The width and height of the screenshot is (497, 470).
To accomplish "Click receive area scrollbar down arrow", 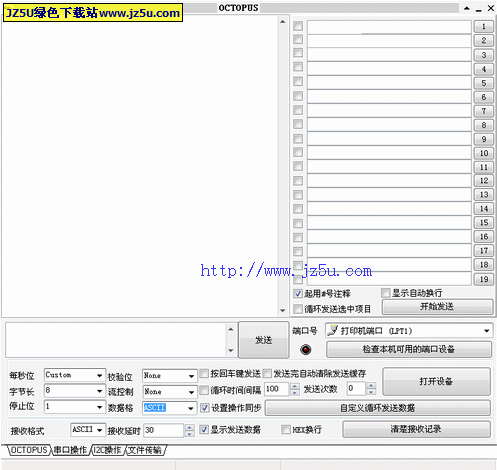I will [x=282, y=310].
